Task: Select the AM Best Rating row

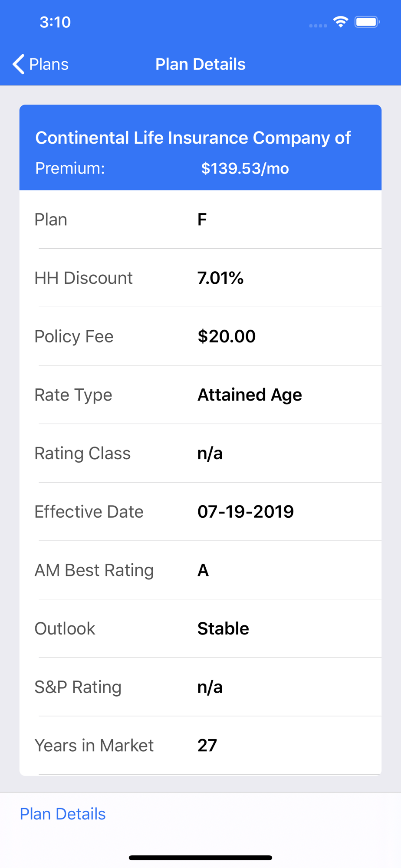Action: pos(200,570)
